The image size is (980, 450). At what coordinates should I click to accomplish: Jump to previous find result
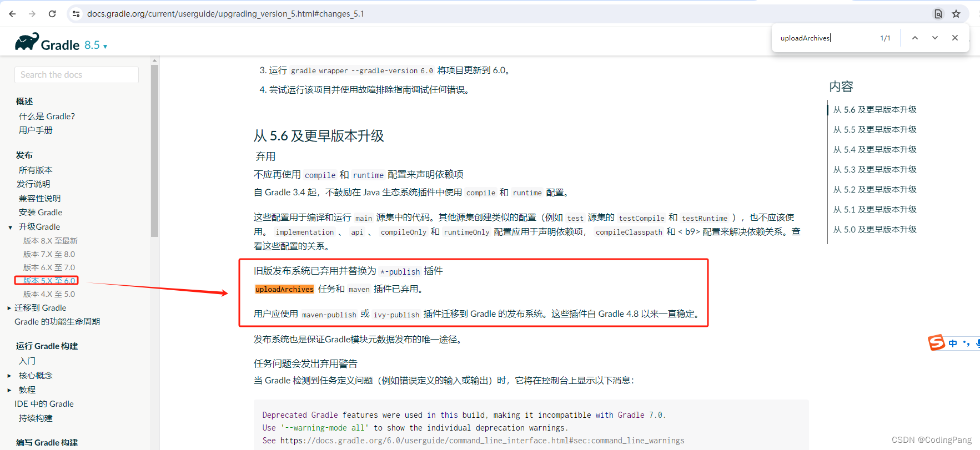pyautogui.click(x=915, y=38)
